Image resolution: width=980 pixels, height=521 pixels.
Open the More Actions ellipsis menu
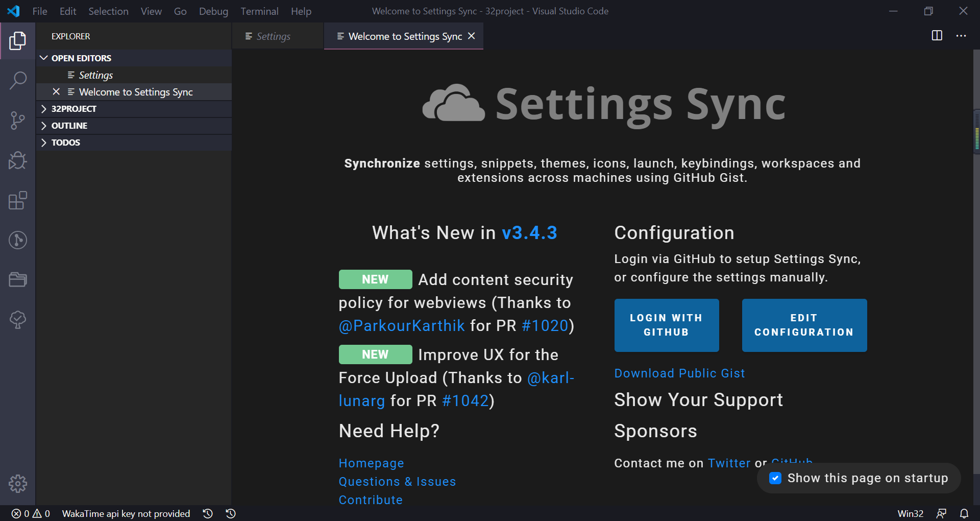tap(961, 36)
